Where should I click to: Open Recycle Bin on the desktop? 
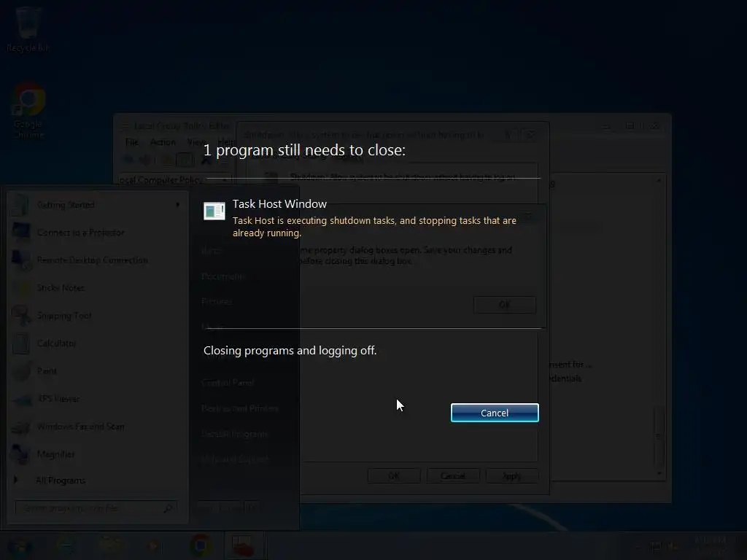click(x=28, y=28)
